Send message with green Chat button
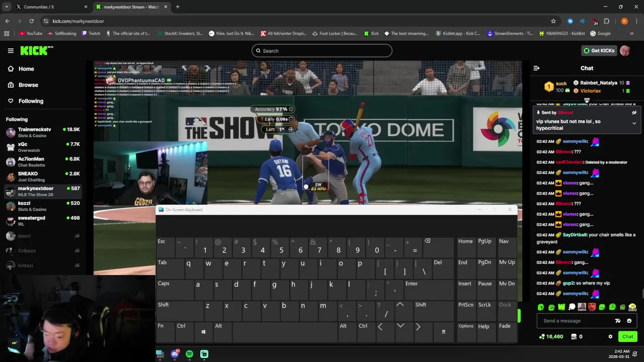The width and height of the screenshot is (644, 362). (x=627, y=336)
